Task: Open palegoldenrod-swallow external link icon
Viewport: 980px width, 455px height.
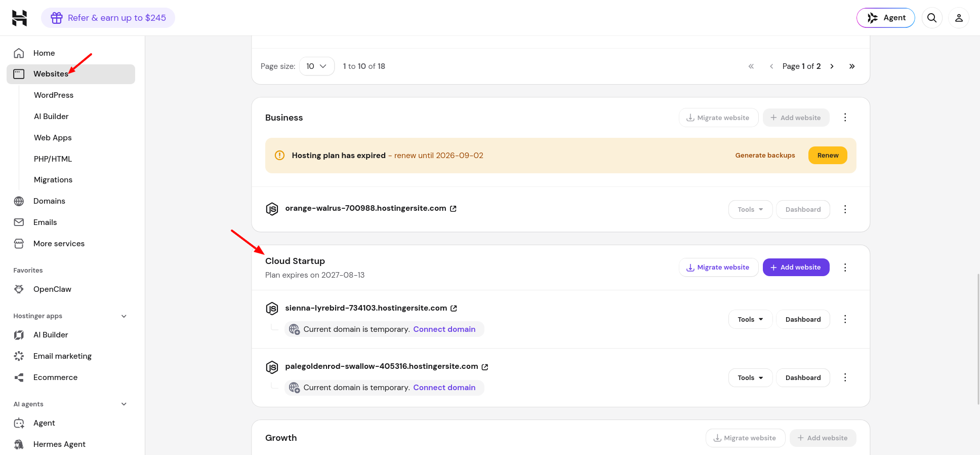Action: [x=484, y=367]
